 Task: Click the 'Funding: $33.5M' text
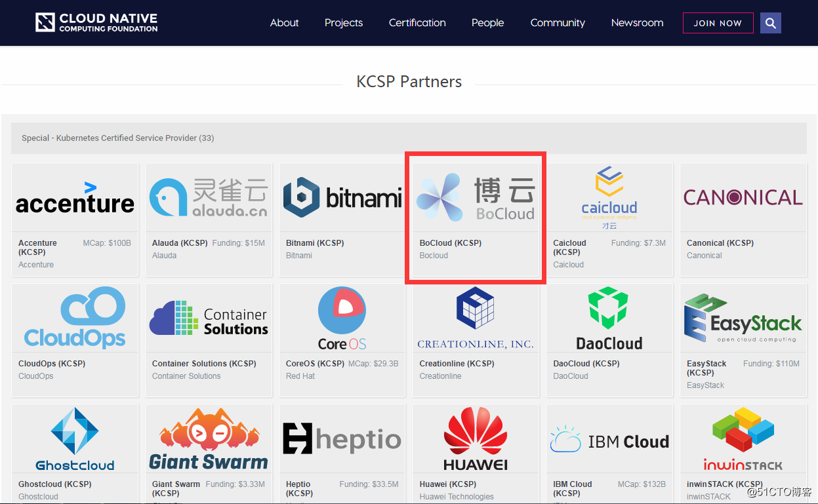pyautogui.click(x=369, y=484)
